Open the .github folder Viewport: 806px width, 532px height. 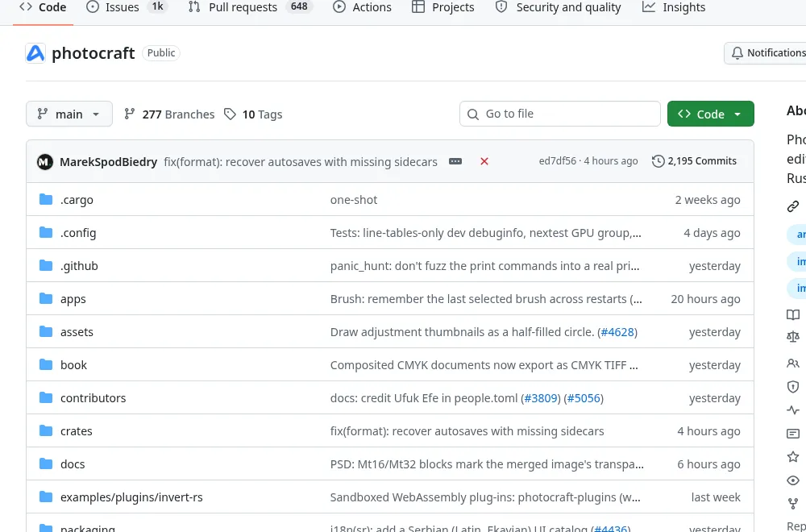point(79,266)
